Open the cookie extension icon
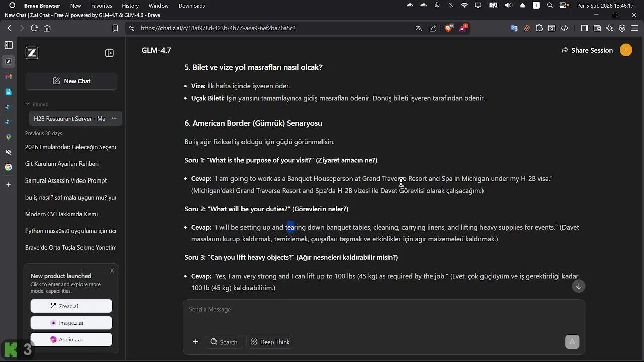644x362 pixels. pos(527,28)
